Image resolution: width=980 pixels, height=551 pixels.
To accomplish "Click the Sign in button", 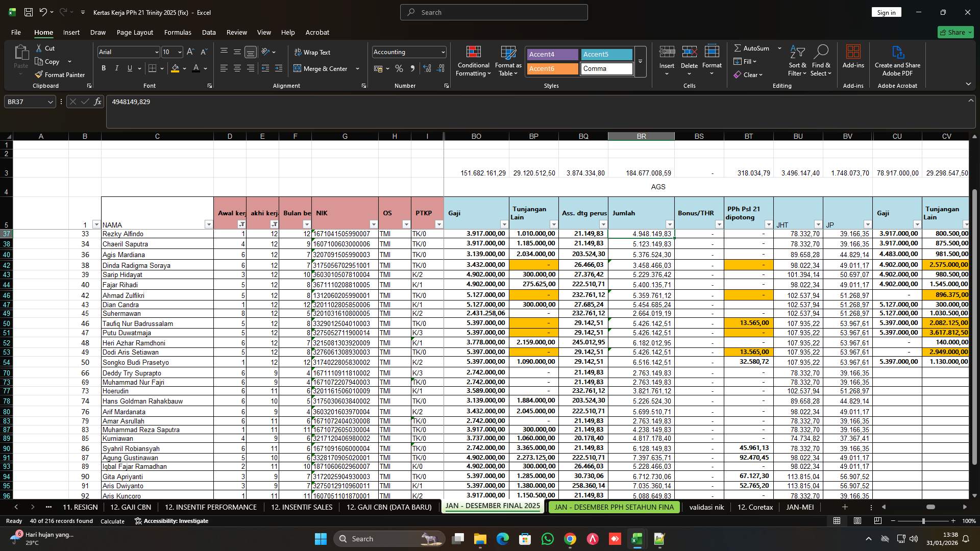I will tap(886, 12).
